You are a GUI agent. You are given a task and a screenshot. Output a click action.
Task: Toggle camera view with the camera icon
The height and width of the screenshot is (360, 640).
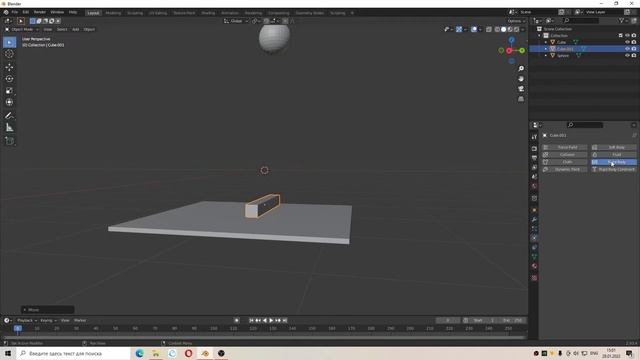(521, 89)
